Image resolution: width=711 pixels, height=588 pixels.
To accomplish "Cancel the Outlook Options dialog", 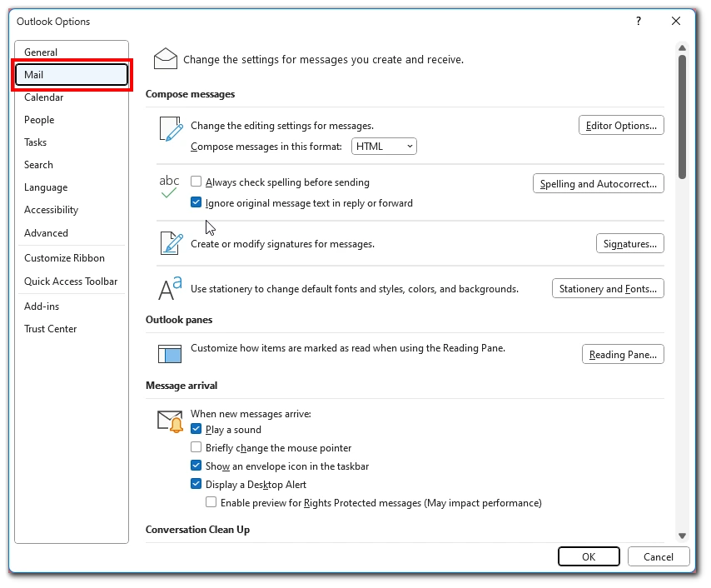I will (659, 556).
